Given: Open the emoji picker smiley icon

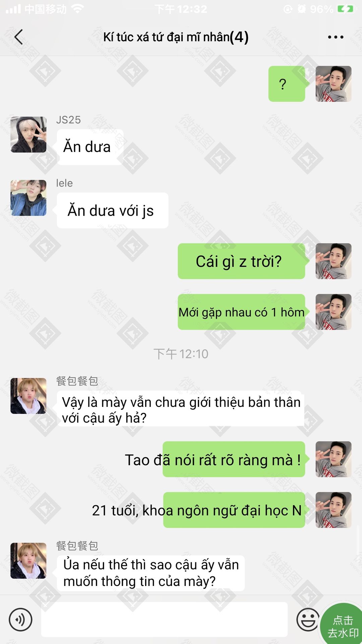Looking at the screenshot, I should [308, 620].
